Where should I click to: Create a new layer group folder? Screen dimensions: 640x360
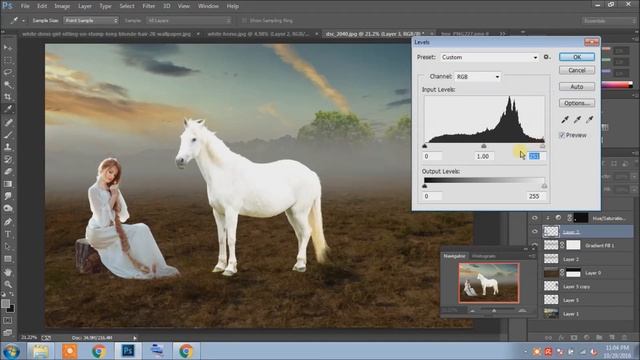pos(599,338)
